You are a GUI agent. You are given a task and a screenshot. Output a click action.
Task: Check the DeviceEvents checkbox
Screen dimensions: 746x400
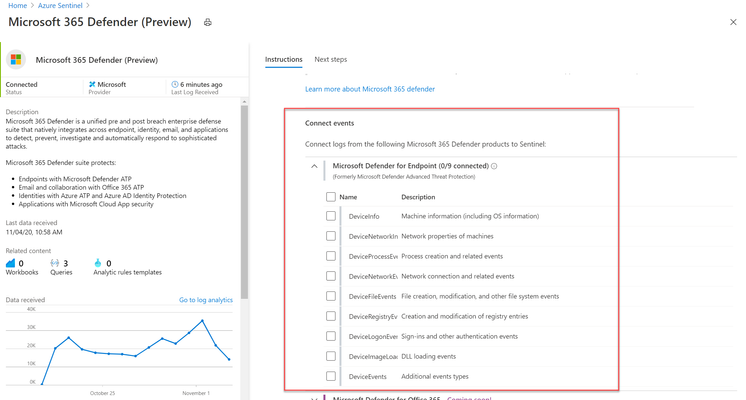[x=331, y=376]
